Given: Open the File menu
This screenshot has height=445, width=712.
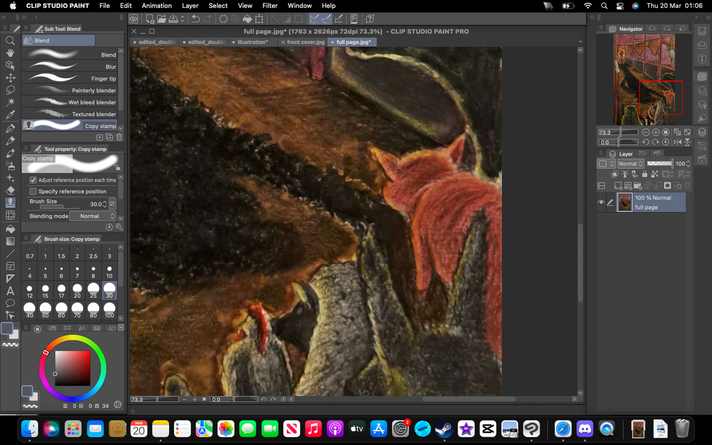Looking at the screenshot, I should click(104, 6).
